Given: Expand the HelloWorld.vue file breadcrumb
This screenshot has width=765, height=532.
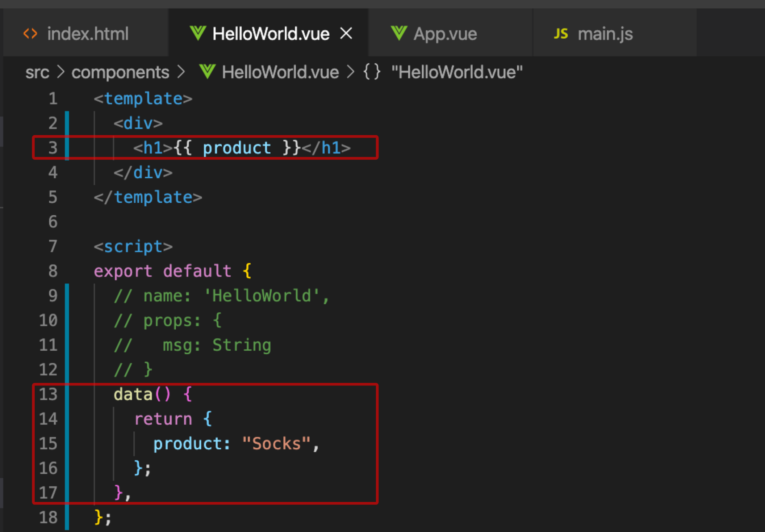Looking at the screenshot, I should coord(280,72).
